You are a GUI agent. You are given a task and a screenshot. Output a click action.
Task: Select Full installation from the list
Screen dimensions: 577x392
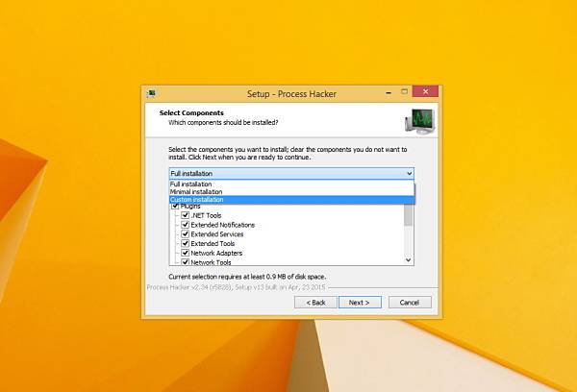pos(291,184)
